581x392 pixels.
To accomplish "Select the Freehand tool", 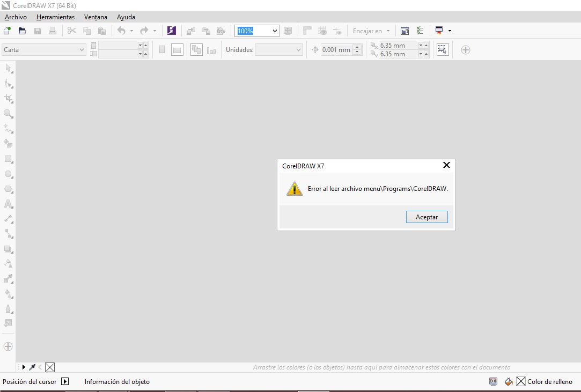I will coord(9,129).
